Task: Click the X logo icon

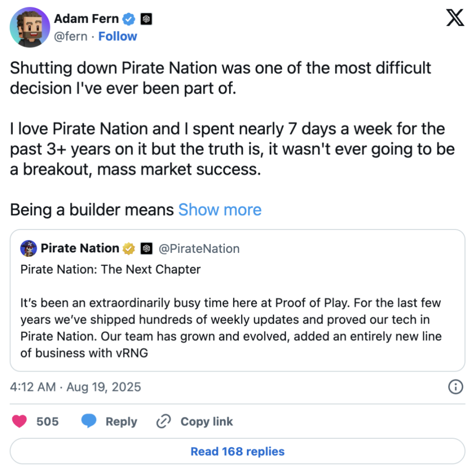Action: coord(455,19)
